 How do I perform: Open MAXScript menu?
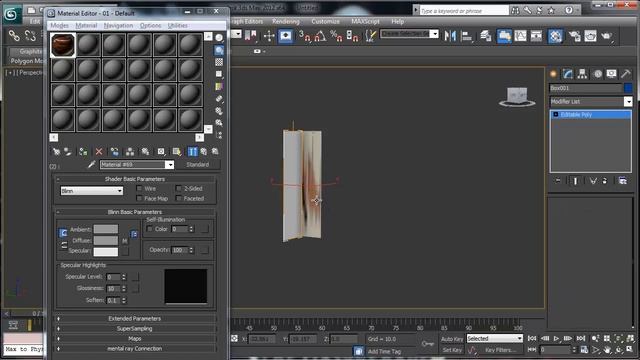(x=365, y=21)
